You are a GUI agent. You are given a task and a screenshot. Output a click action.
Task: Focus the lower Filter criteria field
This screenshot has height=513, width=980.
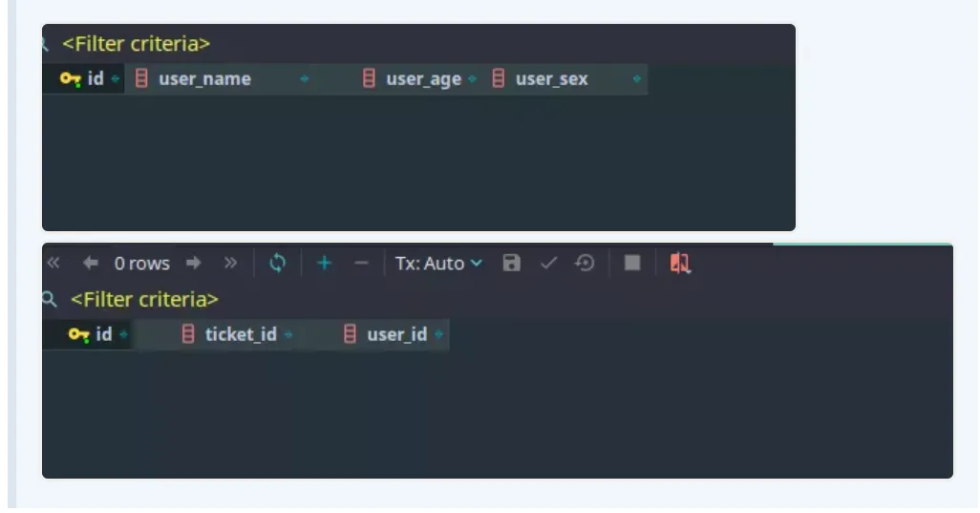tap(144, 299)
